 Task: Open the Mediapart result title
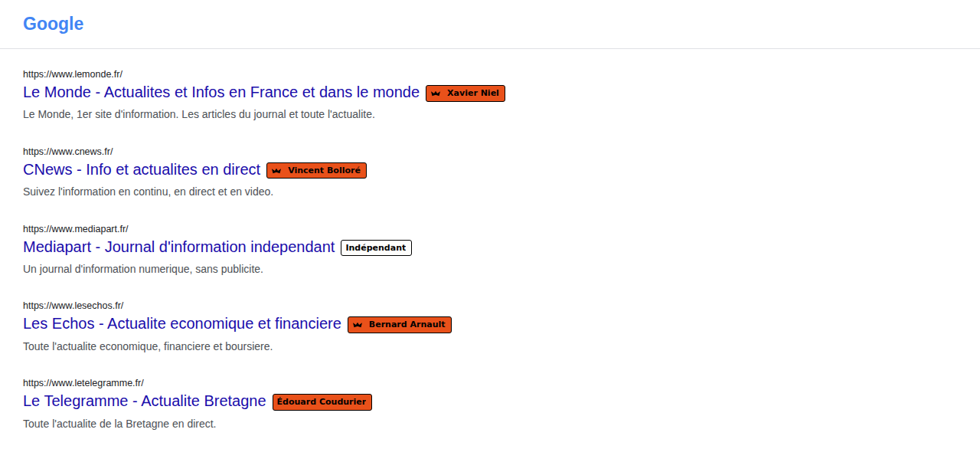(x=179, y=247)
